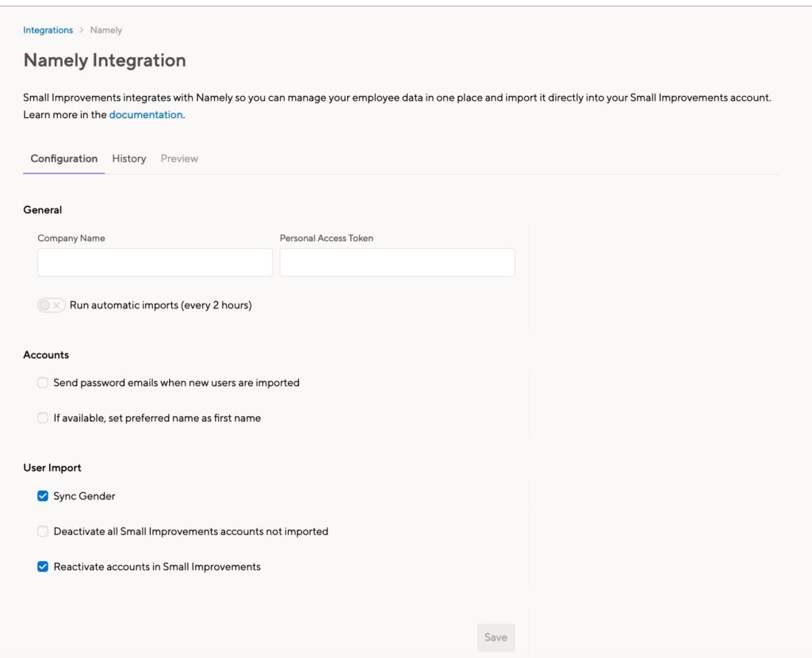Screen dimensions: 812x658
Task: Click the 'Run automatic imports (every 2 hours)' label text
Action: (160, 305)
